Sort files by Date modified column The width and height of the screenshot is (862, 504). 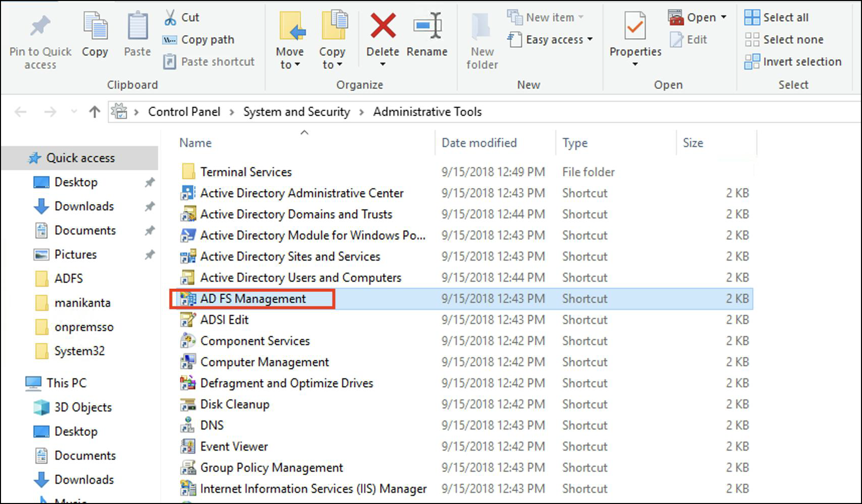(479, 143)
